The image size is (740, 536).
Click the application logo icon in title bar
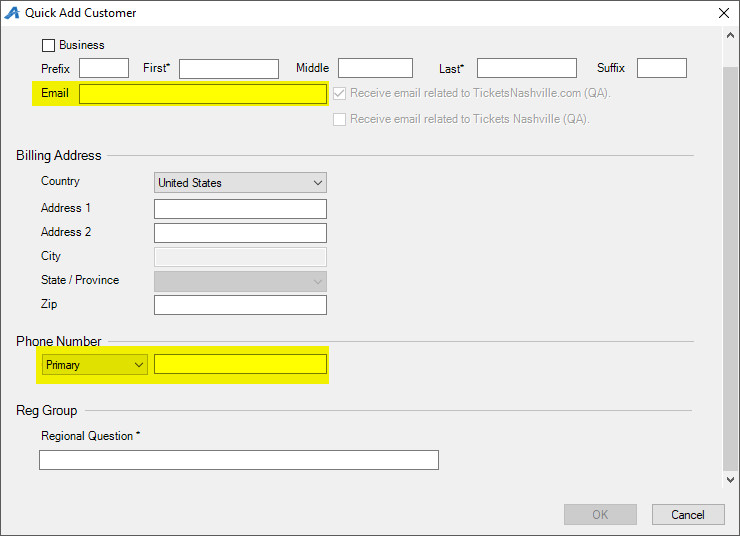12,13
